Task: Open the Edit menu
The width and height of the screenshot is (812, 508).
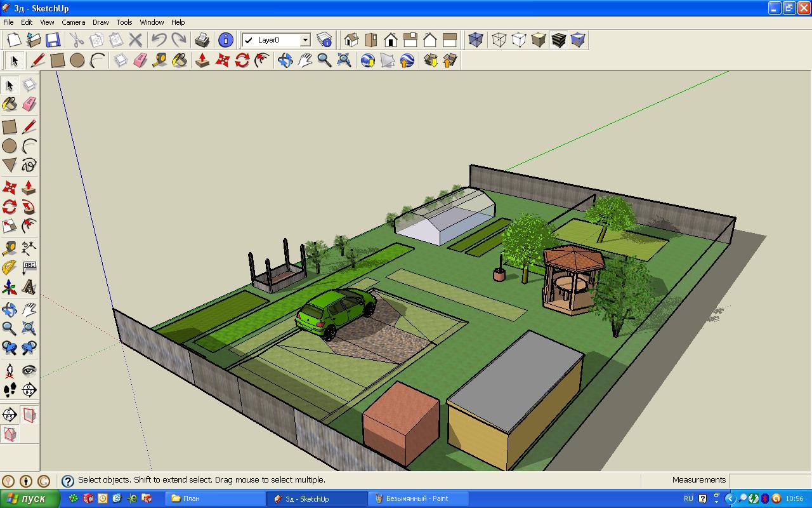Action: point(27,22)
